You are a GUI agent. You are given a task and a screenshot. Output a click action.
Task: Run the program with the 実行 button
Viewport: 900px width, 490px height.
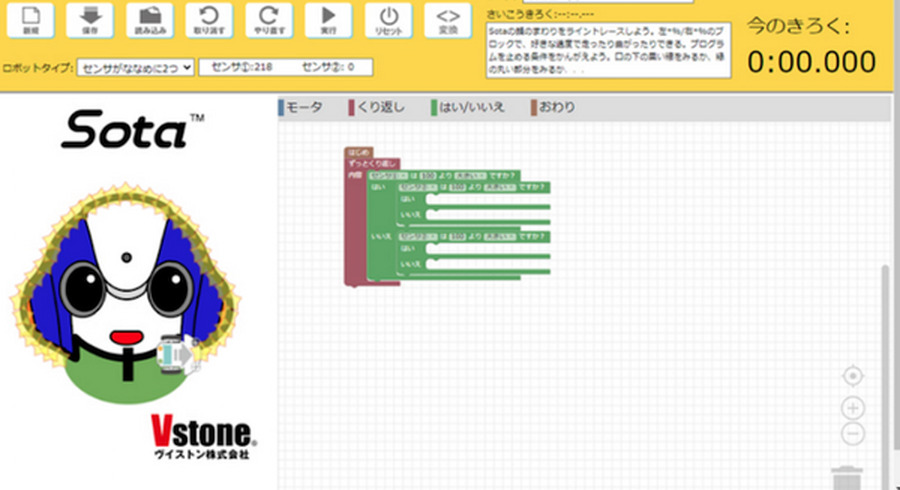pyautogui.click(x=328, y=20)
